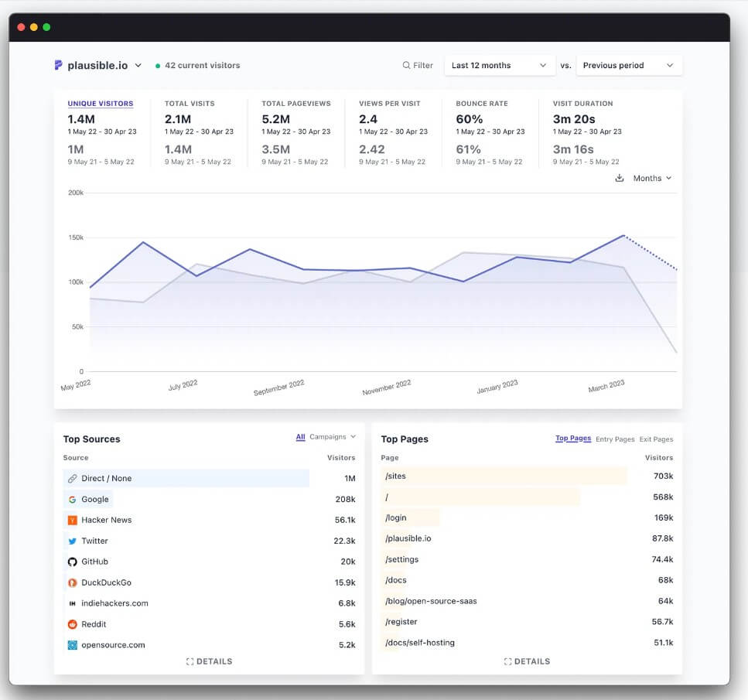Filter by the /plausible.io page
This screenshot has width=748, height=700.
[408, 538]
